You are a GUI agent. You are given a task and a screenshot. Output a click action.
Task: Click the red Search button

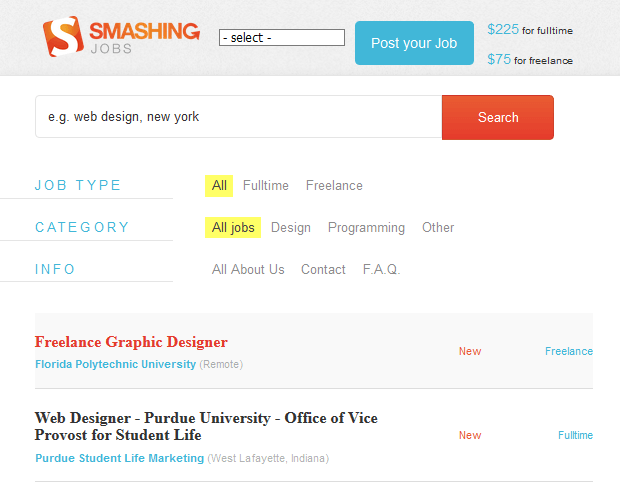pyautogui.click(x=498, y=117)
